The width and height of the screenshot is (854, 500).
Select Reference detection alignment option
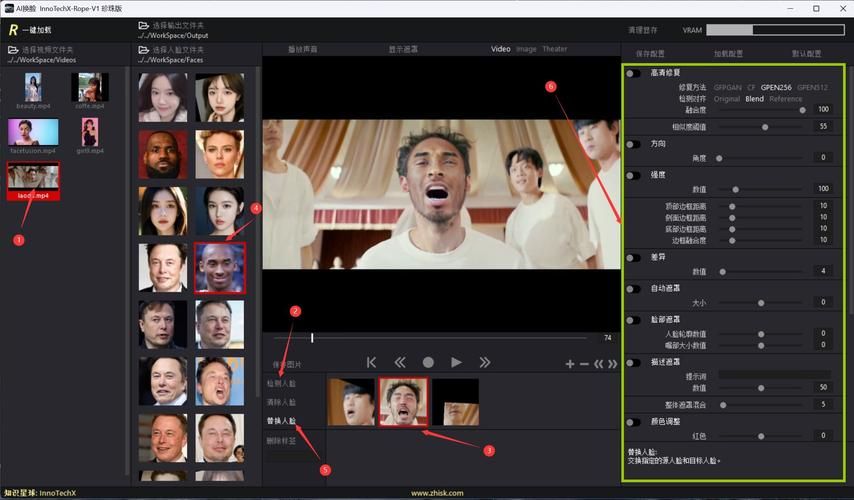click(786, 99)
